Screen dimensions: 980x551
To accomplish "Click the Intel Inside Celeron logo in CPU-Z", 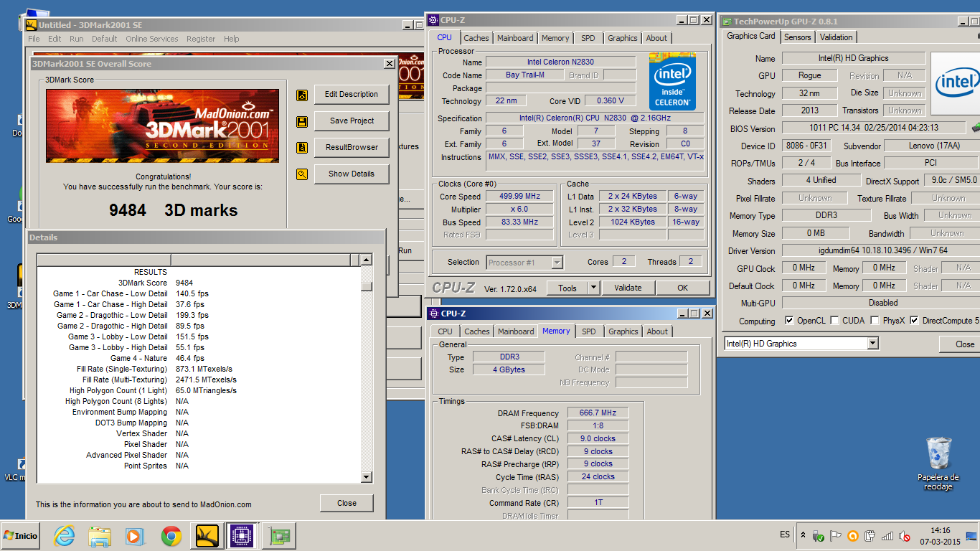I will (x=672, y=80).
